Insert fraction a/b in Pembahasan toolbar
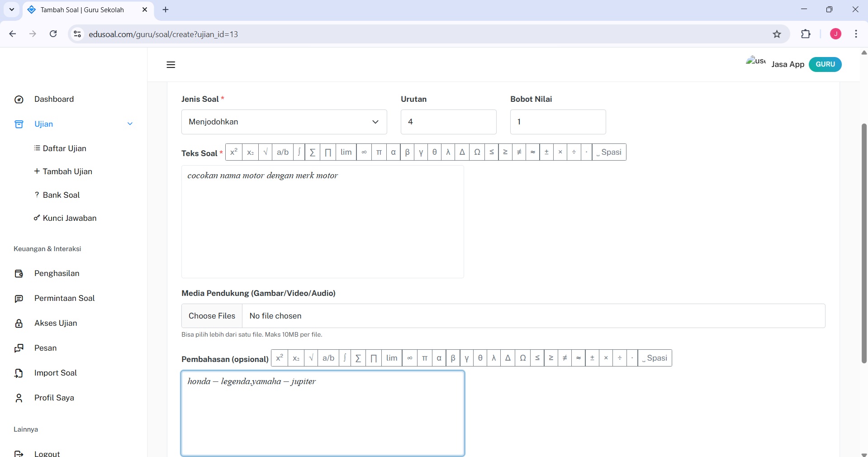 pyautogui.click(x=328, y=358)
